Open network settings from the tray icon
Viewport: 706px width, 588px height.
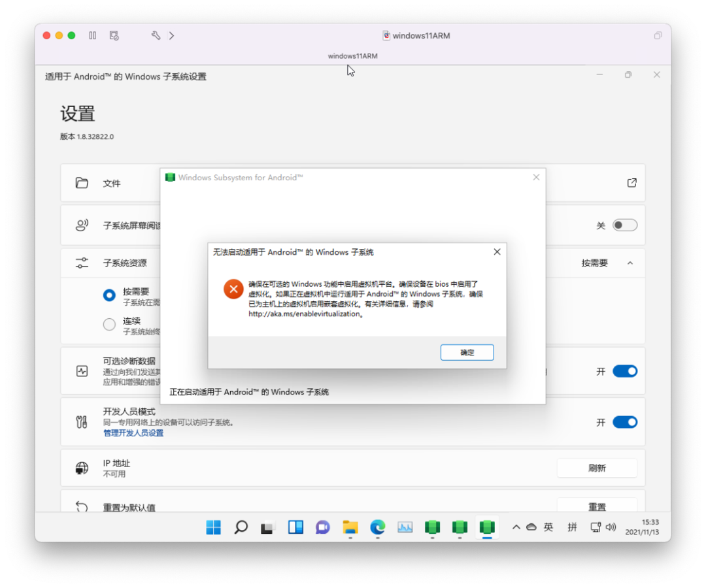[x=596, y=527]
